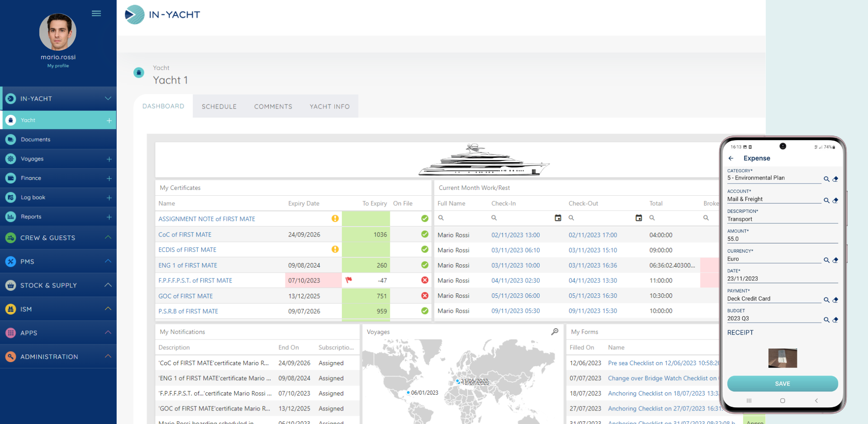Switch to the SCHEDULE tab
The width and height of the screenshot is (868, 424).
[219, 106]
